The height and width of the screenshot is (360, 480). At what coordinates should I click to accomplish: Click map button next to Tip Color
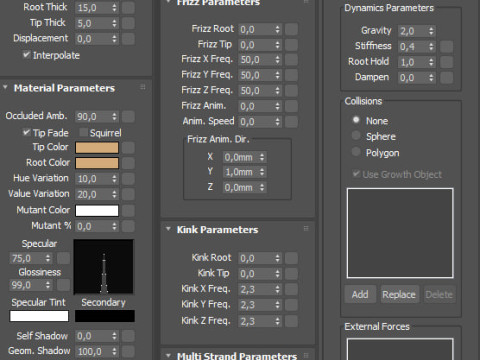(128, 148)
